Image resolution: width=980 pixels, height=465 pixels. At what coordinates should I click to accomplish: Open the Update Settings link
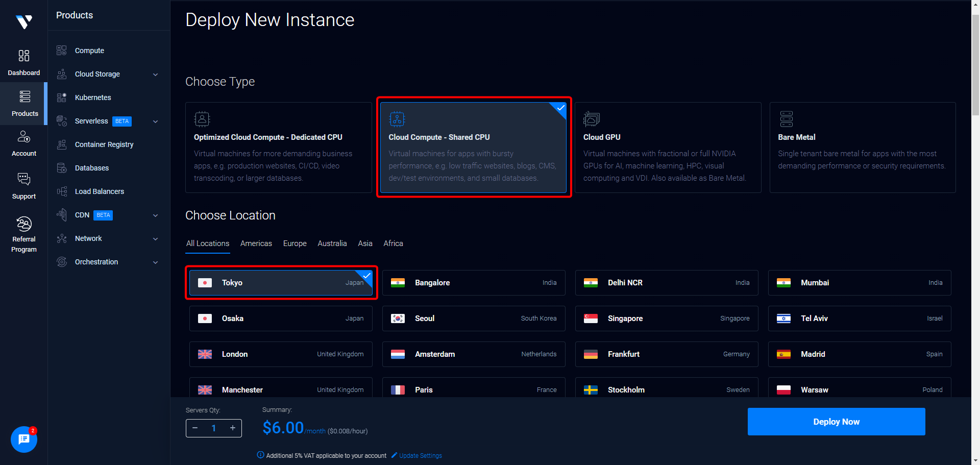point(420,456)
